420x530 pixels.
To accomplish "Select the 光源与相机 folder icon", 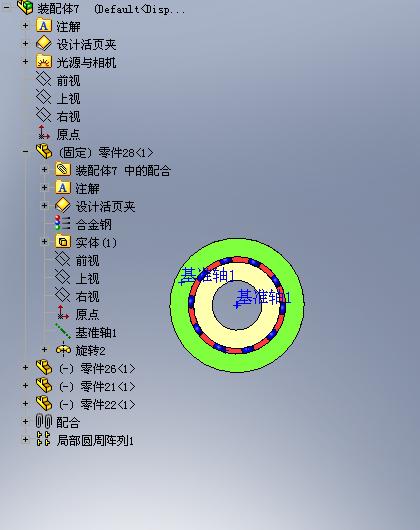I will (44, 62).
